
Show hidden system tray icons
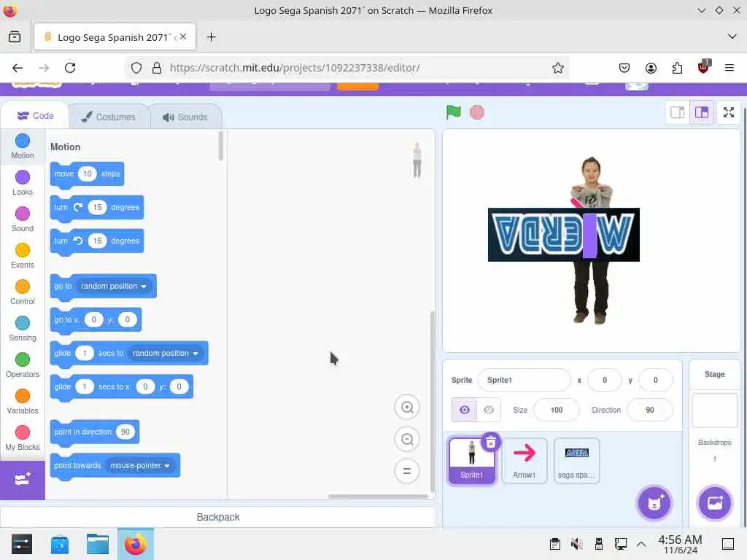tap(641, 544)
